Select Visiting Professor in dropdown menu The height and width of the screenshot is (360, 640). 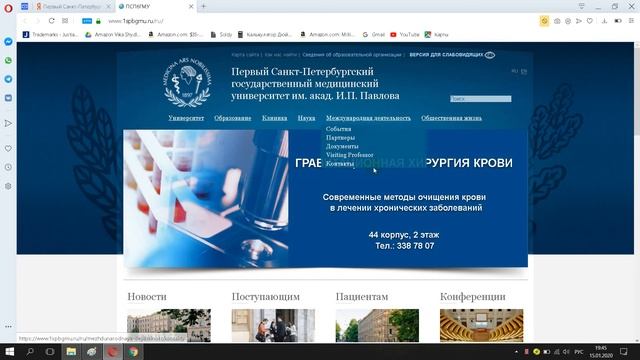(x=349, y=155)
